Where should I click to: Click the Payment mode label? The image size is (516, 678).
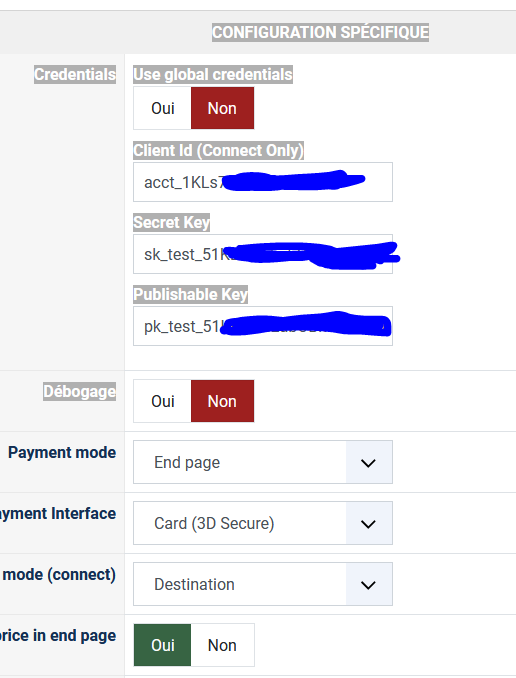[x=62, y=452]
